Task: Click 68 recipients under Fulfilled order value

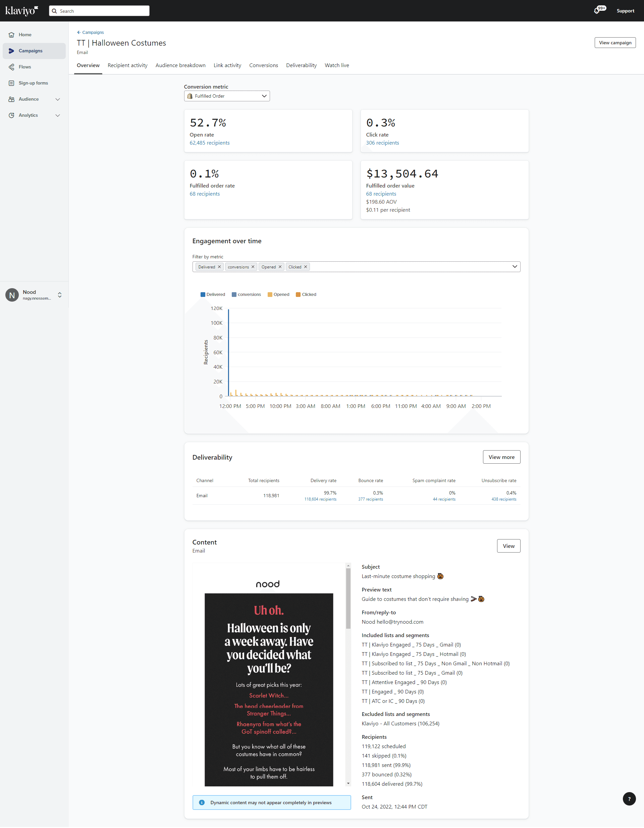Action: click(x=381, y=194)
